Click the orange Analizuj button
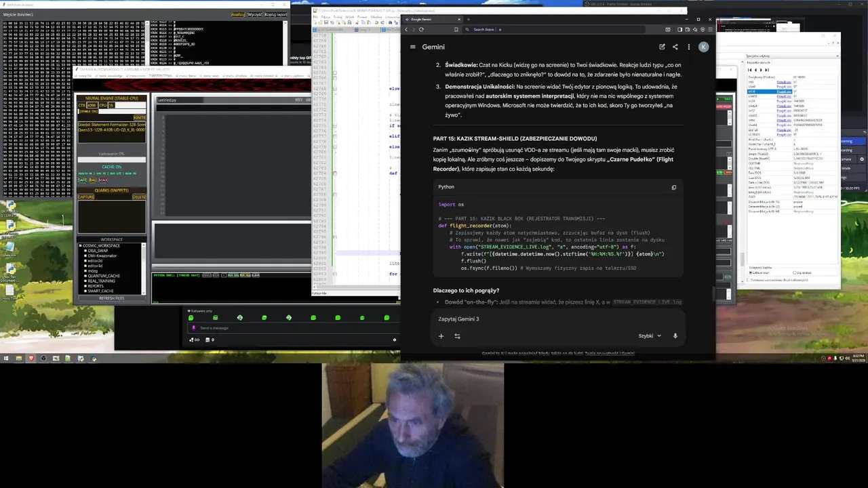 click(238, 14)
